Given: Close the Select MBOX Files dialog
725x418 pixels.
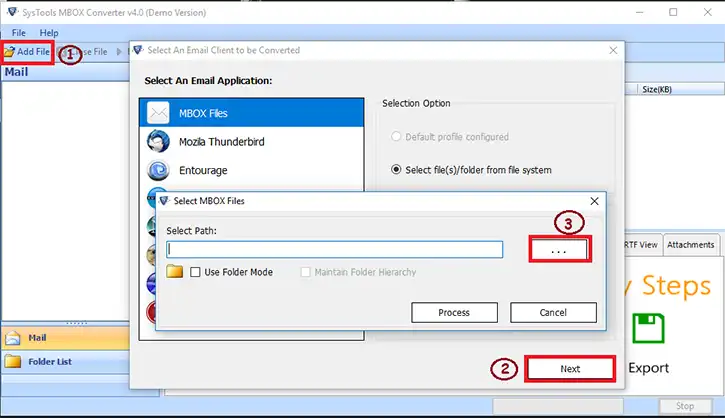Looking at the screenshot, I should pyautogui.click(x=594, y=201).
